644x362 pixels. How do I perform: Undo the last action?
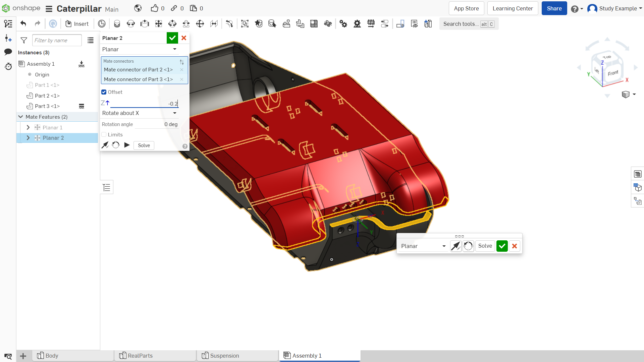[23, 24]
